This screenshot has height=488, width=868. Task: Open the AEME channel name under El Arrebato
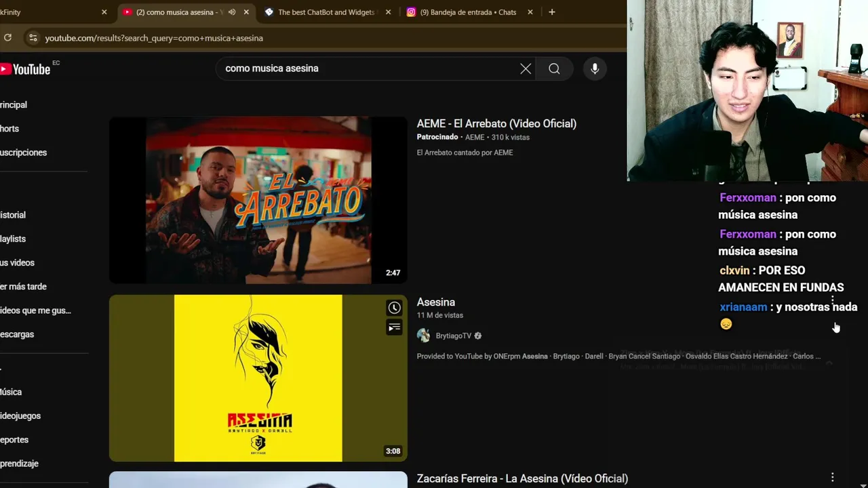tap(475, 137)
